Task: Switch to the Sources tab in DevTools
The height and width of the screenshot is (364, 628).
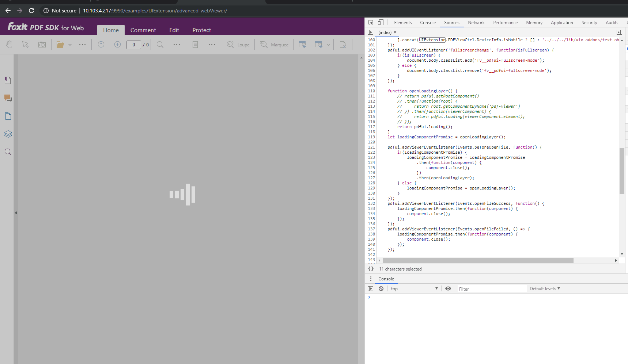Action: click(452, 23)
